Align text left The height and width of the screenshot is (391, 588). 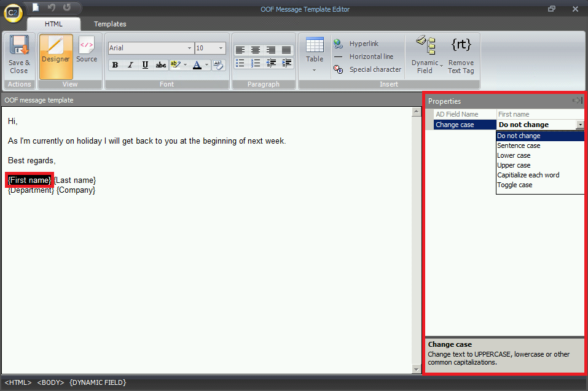point(240,50)
